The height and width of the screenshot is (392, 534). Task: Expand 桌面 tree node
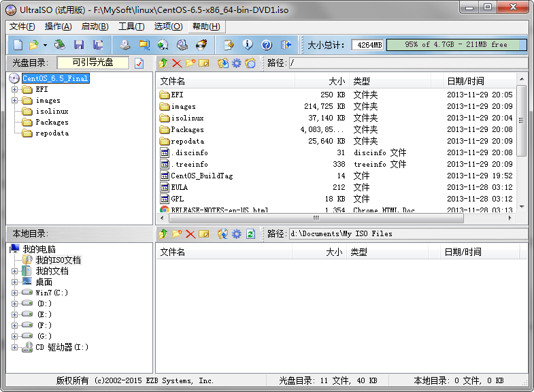tap(14, 282)
